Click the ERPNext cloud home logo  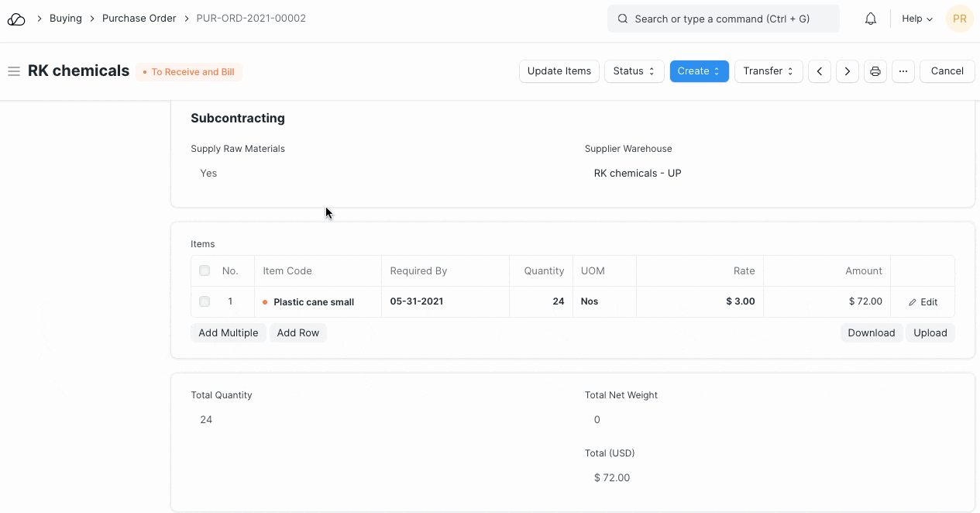tap(16, 19)
